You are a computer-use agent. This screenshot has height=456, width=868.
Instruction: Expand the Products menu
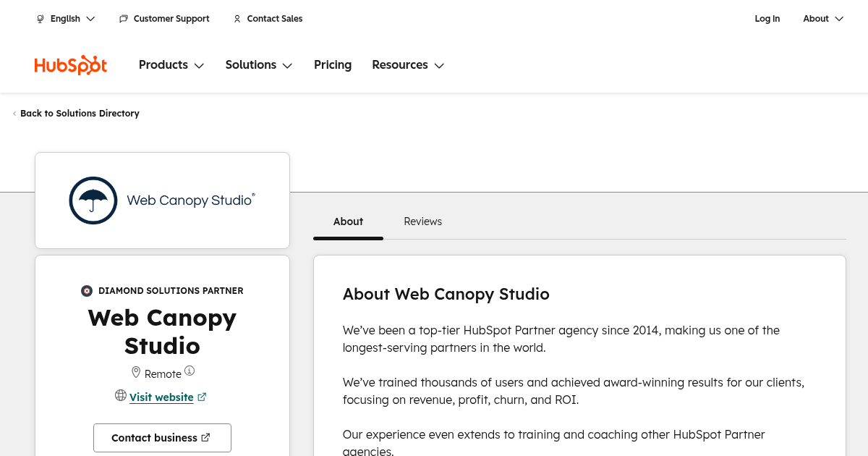click(171, 65)
